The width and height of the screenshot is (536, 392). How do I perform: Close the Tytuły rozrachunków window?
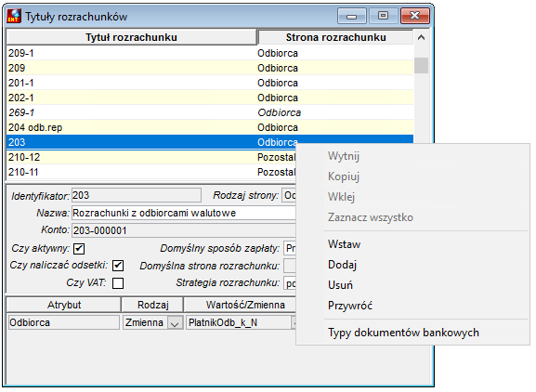[414, 16]
